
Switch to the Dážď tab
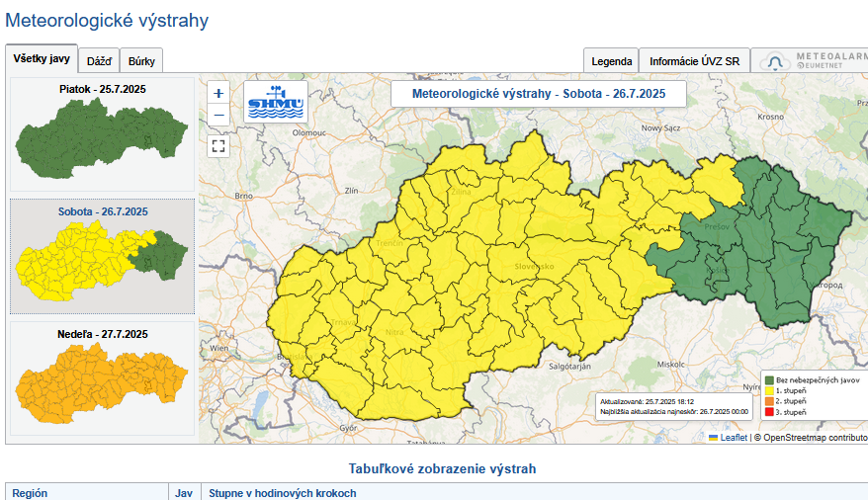(99, 61)
